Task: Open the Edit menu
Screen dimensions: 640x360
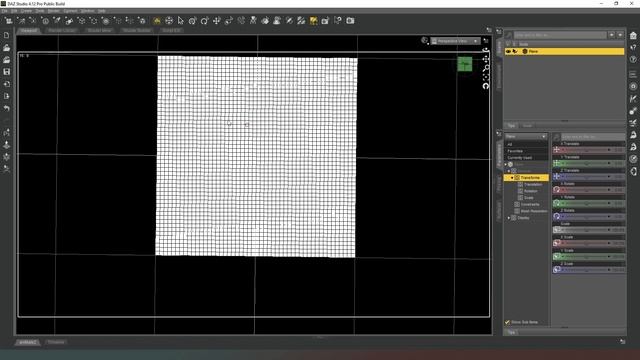Action: tap(14, 11)
